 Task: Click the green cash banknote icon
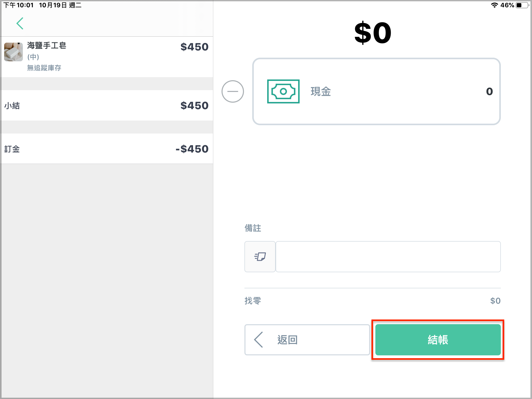pyautogui.click(x=283, y=91)
